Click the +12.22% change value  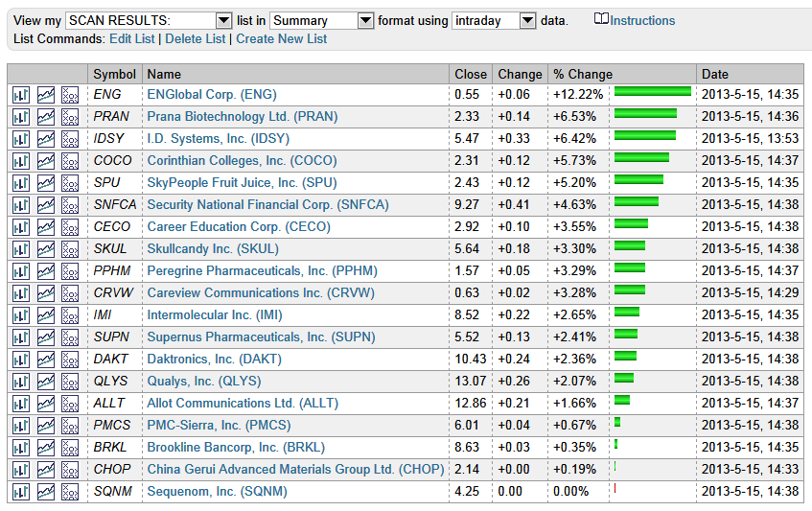[x=578, y=94]
